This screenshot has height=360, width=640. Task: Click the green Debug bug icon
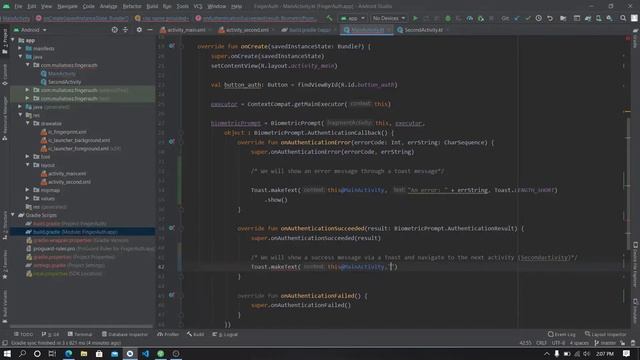point(448,18)
